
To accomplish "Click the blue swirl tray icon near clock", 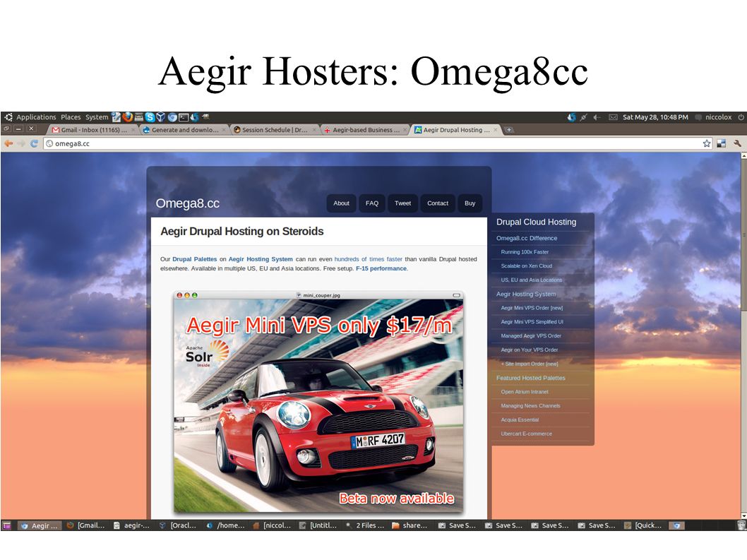I will pyautogui.click(x=571, y=117).
